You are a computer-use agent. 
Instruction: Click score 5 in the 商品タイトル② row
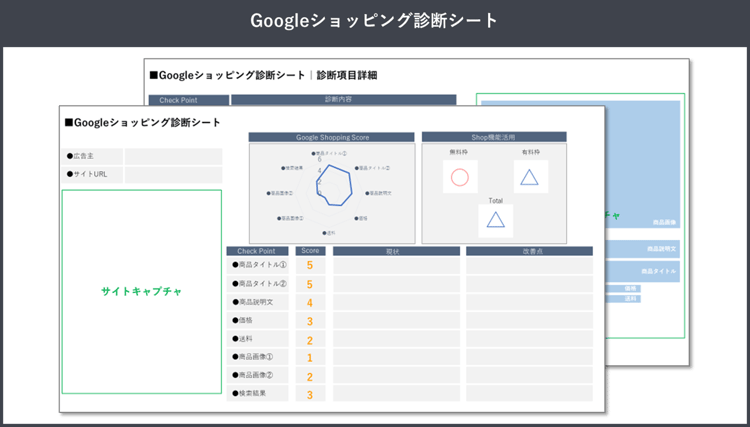click(x=310, y=285)
